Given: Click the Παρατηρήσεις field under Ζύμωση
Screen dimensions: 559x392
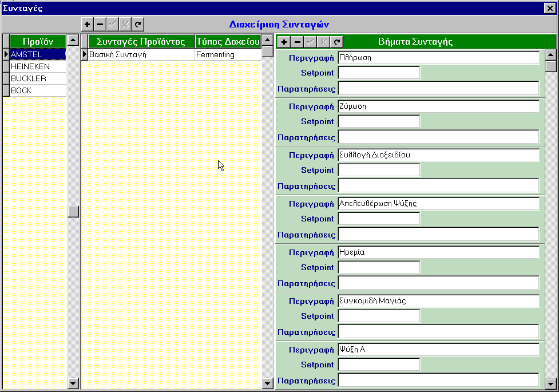Looking at the screenshot, I should (x=438, y=137).
